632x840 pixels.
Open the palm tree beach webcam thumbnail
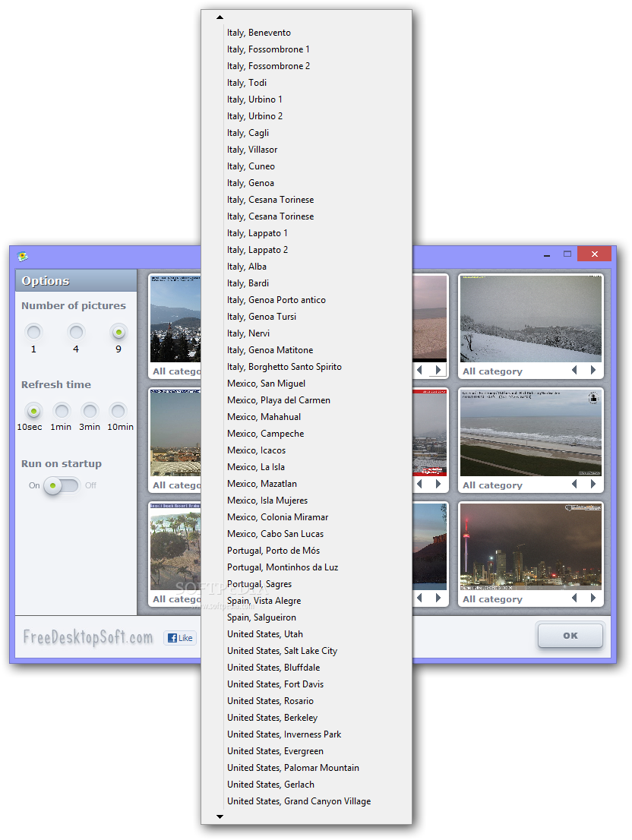(175, 546)
